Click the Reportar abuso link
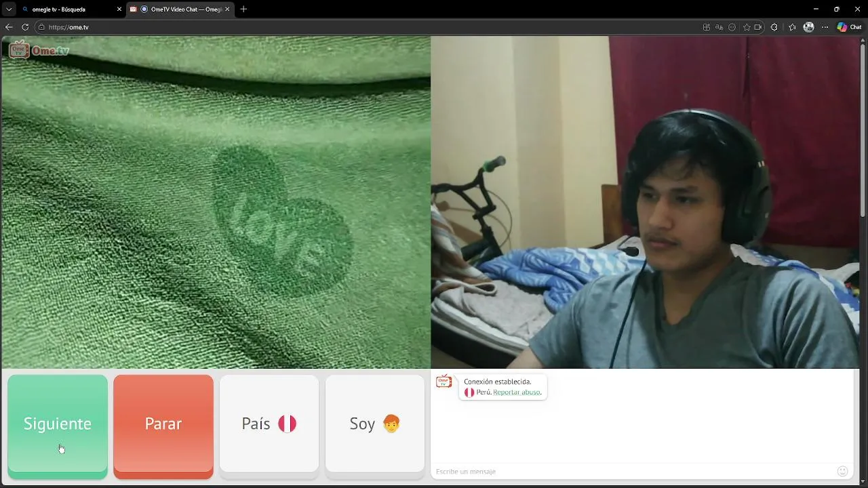This screenshot has width=868, height=488. [517, 392]
